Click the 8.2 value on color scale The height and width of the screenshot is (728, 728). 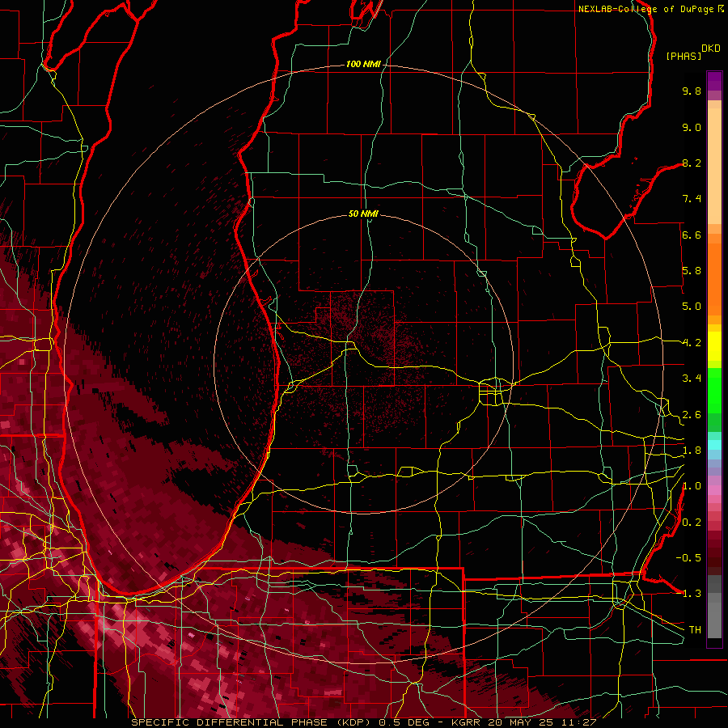click(x=692, y=163)
